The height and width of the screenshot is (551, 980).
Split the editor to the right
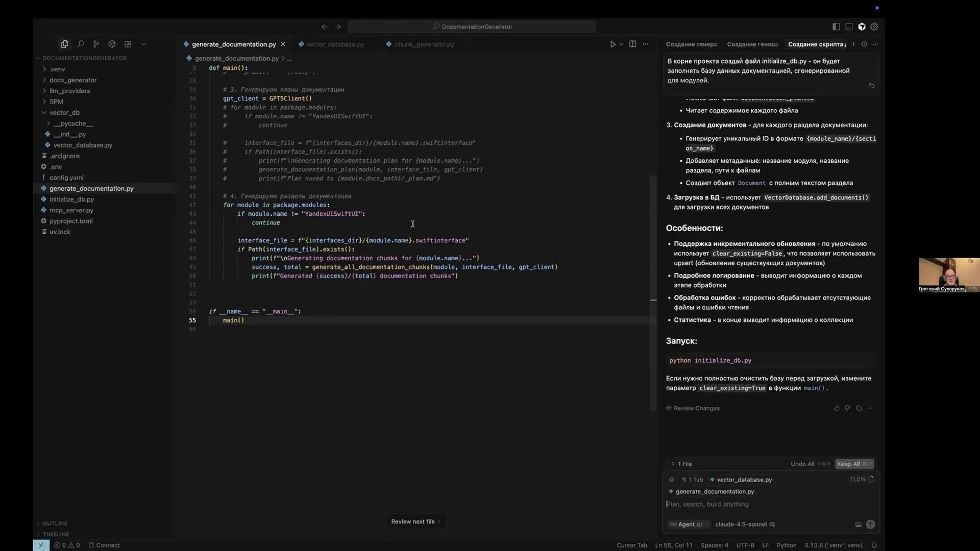tap(633, 44)
